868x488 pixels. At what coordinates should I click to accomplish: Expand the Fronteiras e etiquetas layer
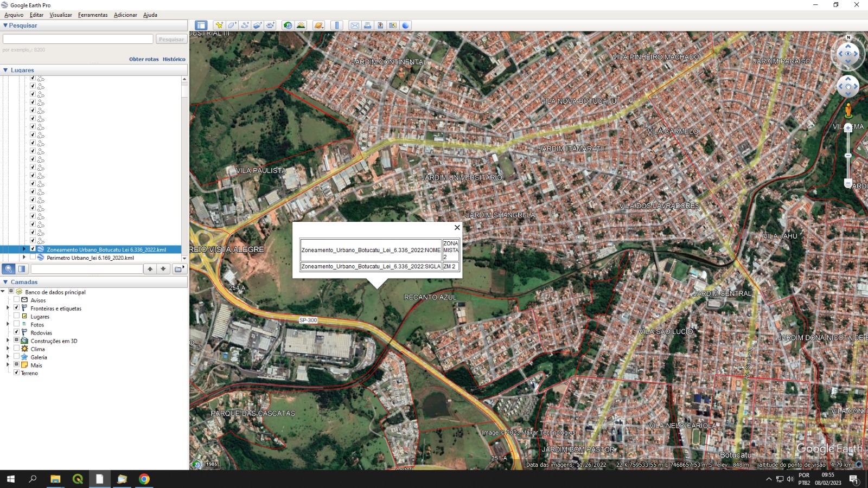coord(8,308)
